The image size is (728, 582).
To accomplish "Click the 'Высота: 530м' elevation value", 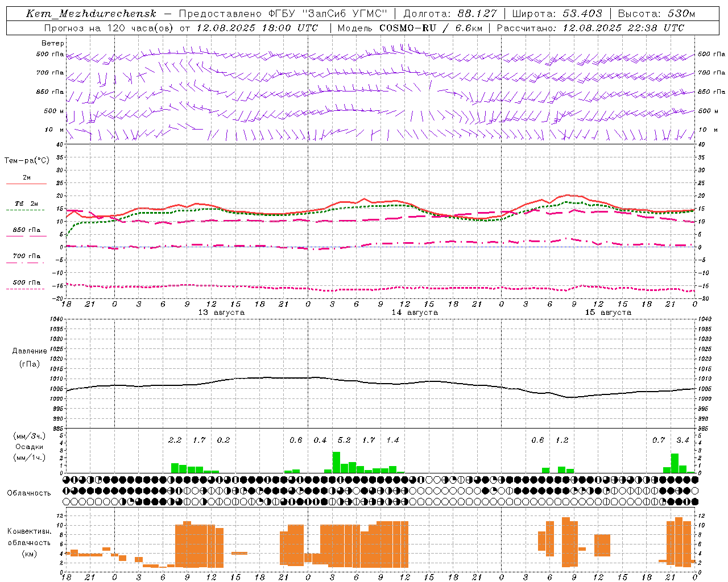I will tap(656, 14).
